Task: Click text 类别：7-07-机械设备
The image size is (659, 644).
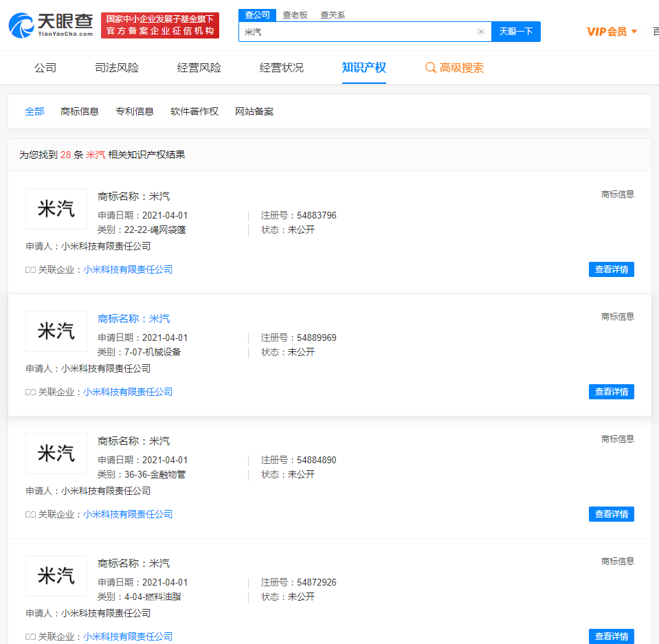Action: click(139, 353)
